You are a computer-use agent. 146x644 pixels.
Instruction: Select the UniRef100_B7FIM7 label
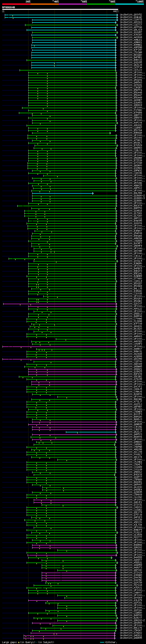(x=131, y=50)
